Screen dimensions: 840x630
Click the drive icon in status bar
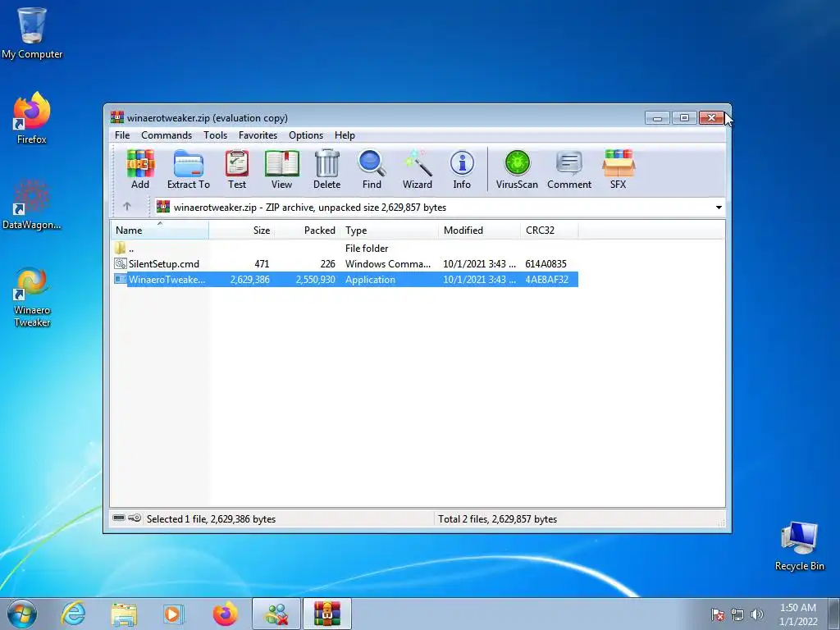pos(119,518)
